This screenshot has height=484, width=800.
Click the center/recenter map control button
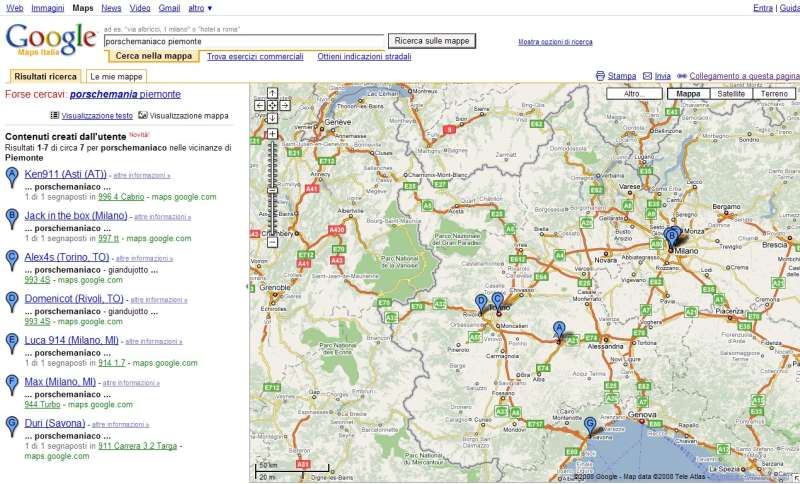click(x=272, y=106)
